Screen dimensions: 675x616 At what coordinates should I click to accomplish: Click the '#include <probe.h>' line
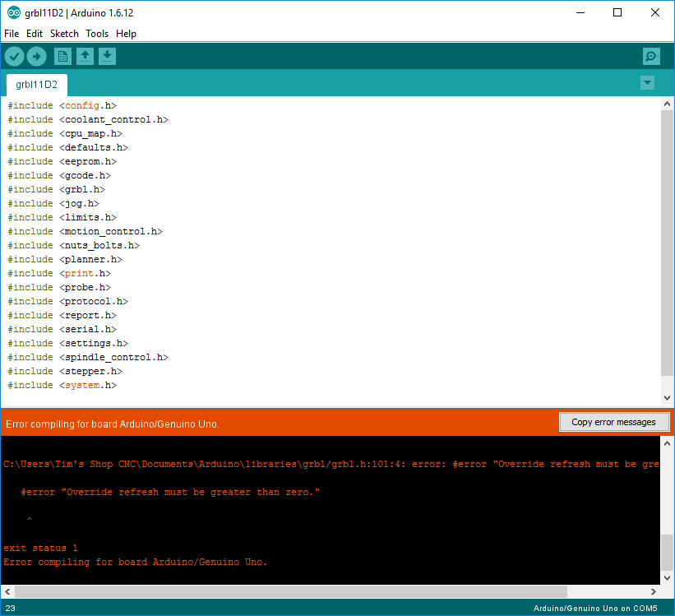(59, 287)
